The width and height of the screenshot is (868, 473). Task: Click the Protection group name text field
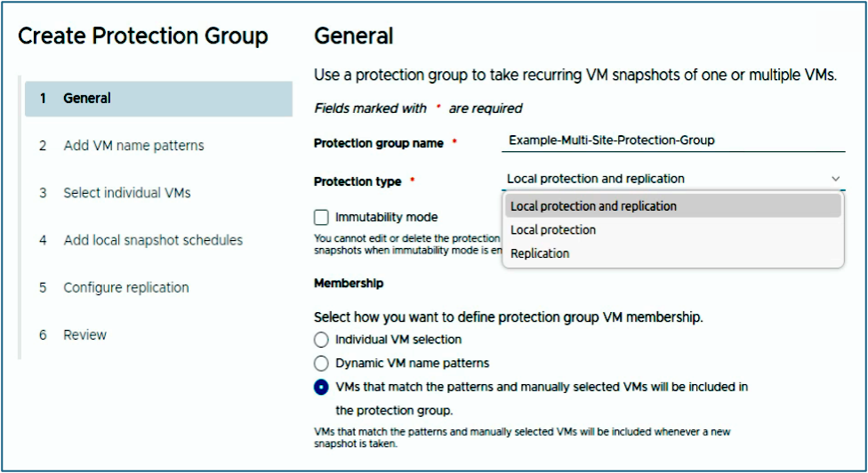click(x=671, y=140)
